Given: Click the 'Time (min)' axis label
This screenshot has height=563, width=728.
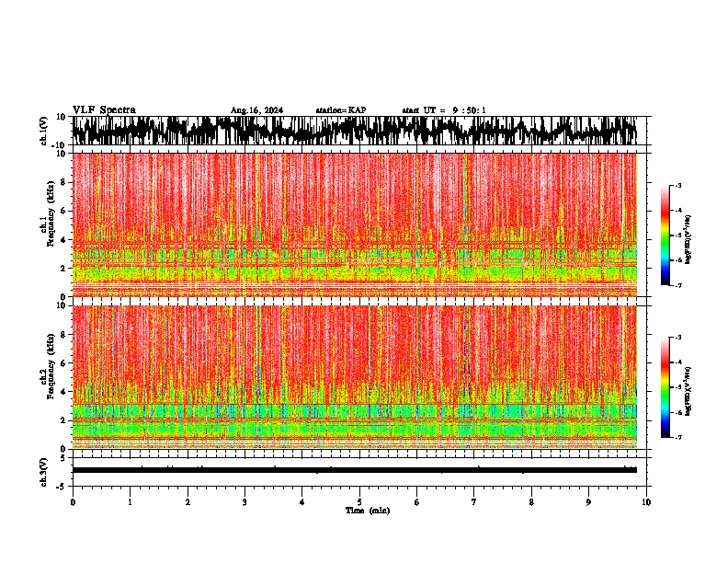Looking at the screenshot, I should pos(368,511).
